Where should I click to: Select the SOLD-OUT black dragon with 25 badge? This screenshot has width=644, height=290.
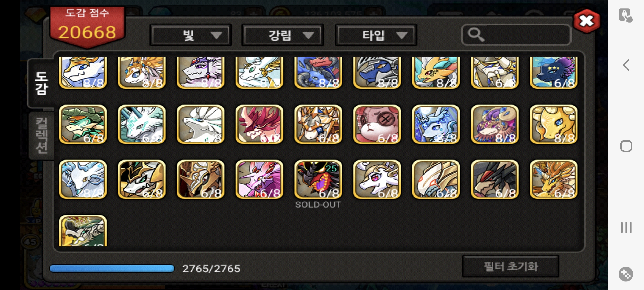[318, 179]
